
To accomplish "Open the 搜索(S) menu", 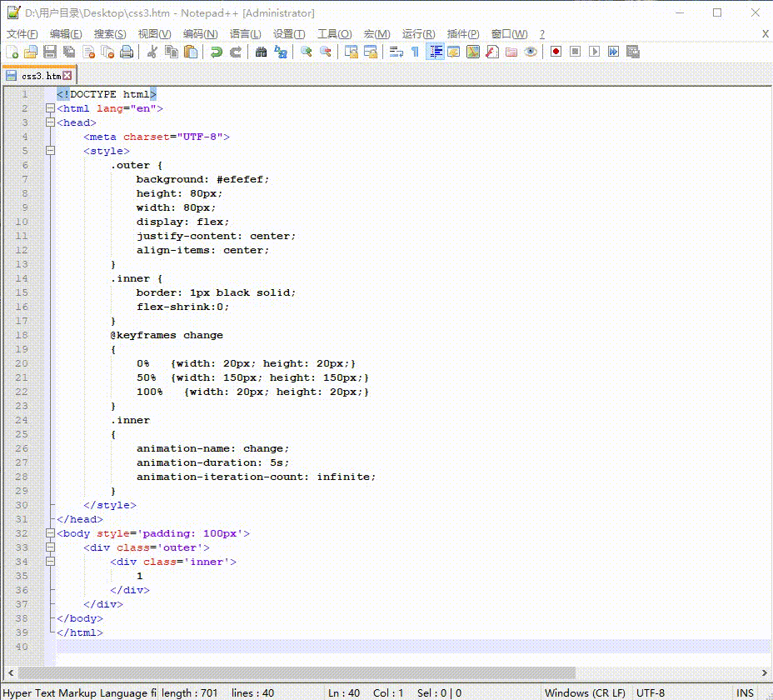I will (110, 34).
